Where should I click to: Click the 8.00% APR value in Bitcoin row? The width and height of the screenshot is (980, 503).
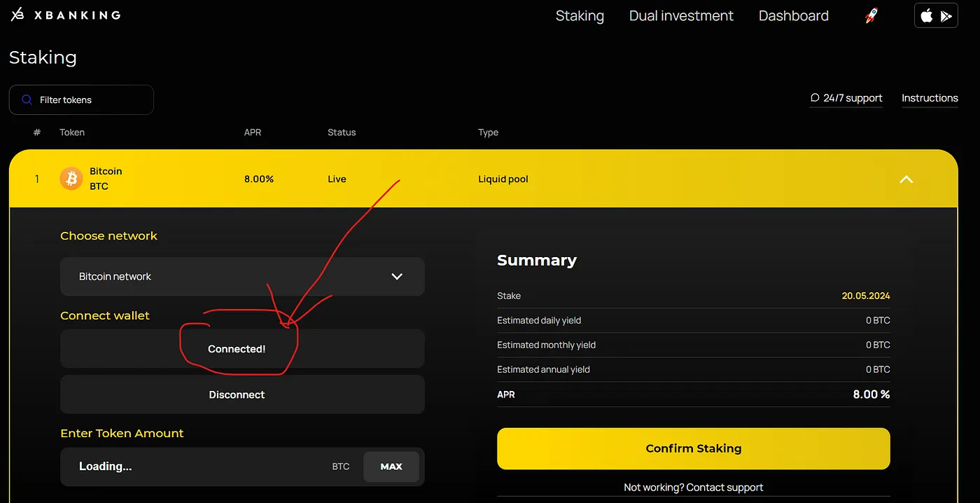click(259, 179)
